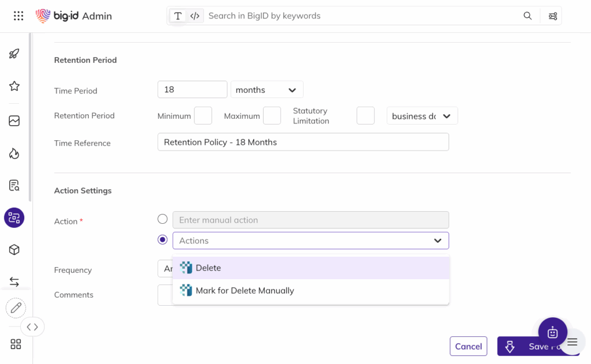Click the flame icon in sidebar
The width and height of the screenshot is (591, 364).
(14, 153)
